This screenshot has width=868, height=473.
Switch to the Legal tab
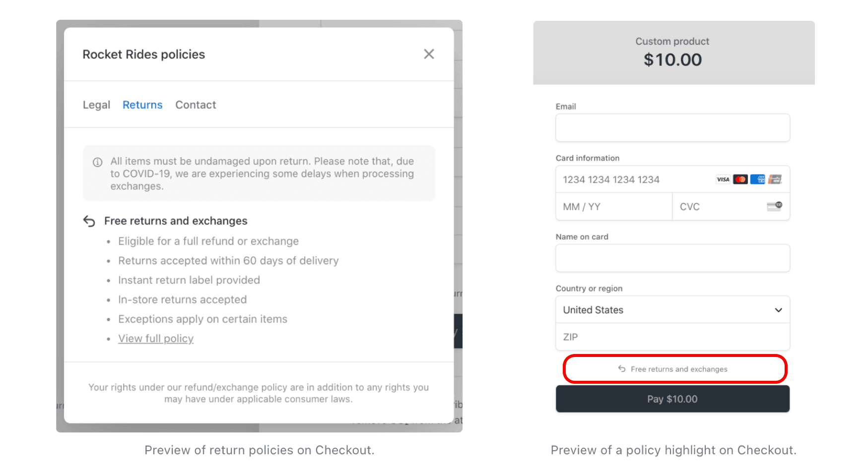(x=96, y=105)
